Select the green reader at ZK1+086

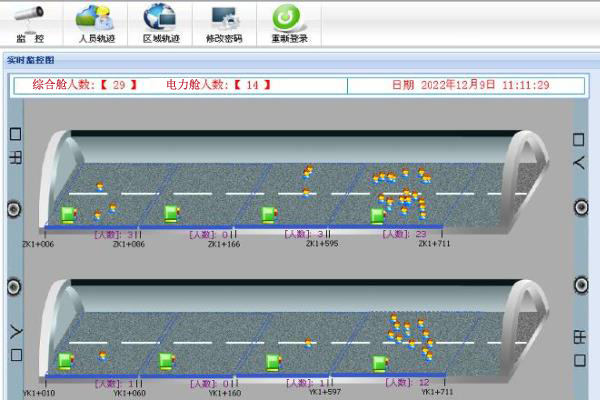[x=172, y=213]
